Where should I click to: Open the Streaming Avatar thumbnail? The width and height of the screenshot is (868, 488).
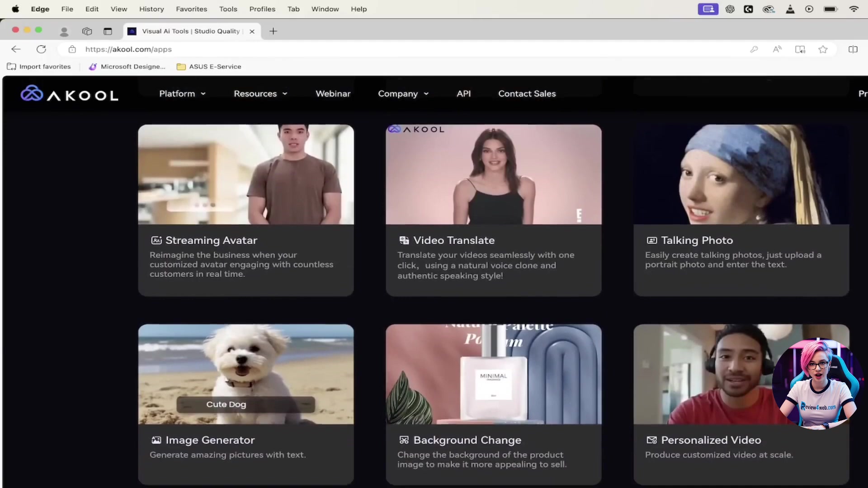click(246, 174)
